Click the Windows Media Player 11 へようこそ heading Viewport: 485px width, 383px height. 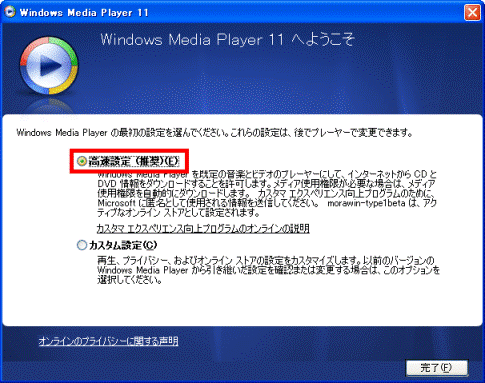tap(227, 40)
